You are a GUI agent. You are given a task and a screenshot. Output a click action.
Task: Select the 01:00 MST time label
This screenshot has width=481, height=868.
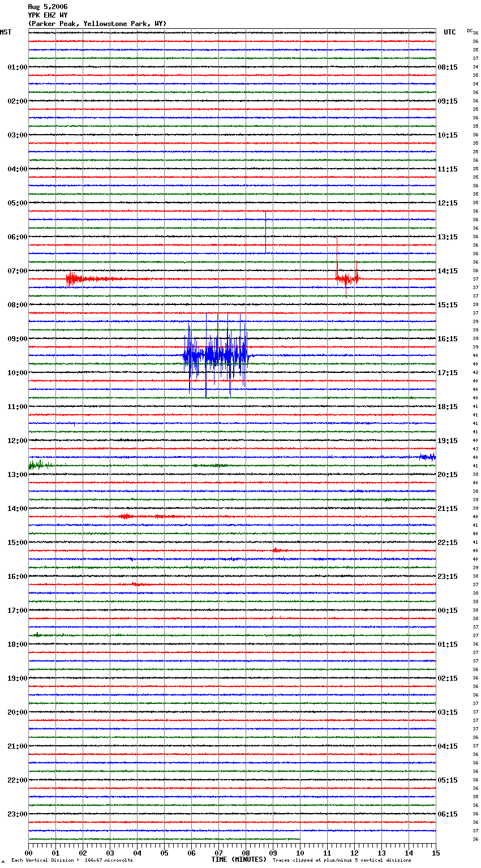(17, 67)
